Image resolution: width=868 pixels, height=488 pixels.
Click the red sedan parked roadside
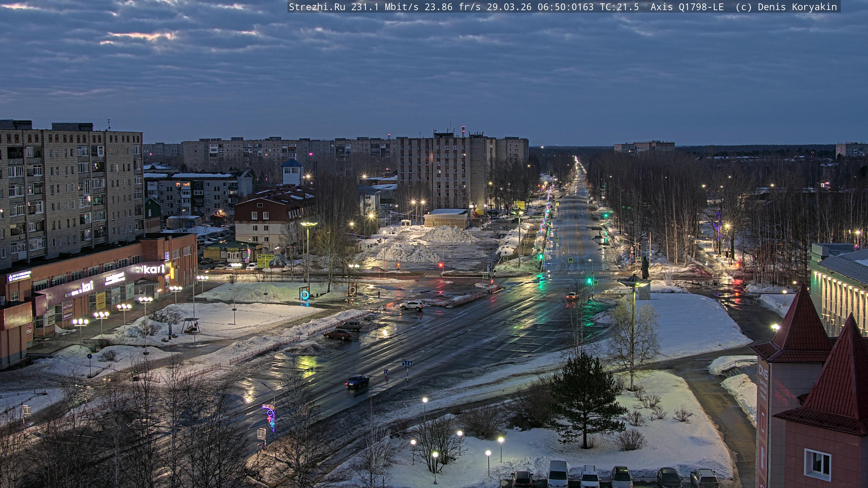(338, 334)
